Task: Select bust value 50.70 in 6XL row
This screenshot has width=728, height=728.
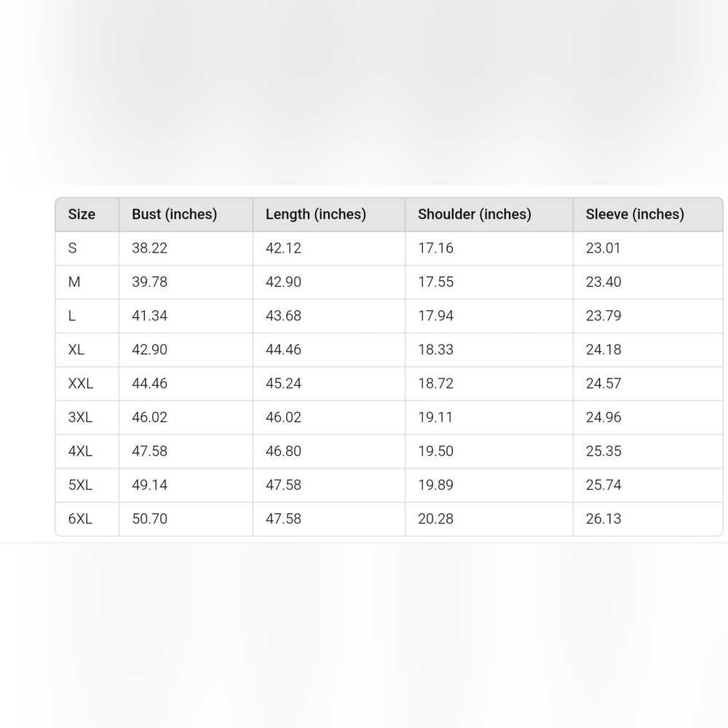Action: (149, 518)
